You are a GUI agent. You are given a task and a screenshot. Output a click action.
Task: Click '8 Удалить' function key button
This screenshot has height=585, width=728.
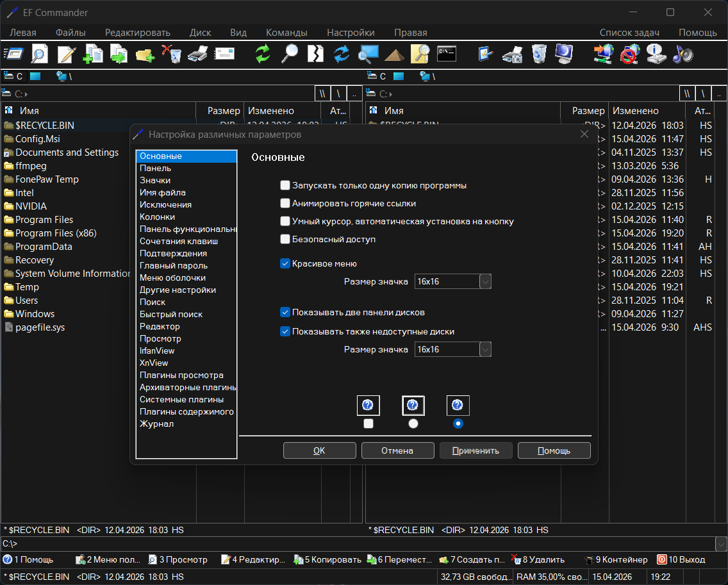click(538, 559)
